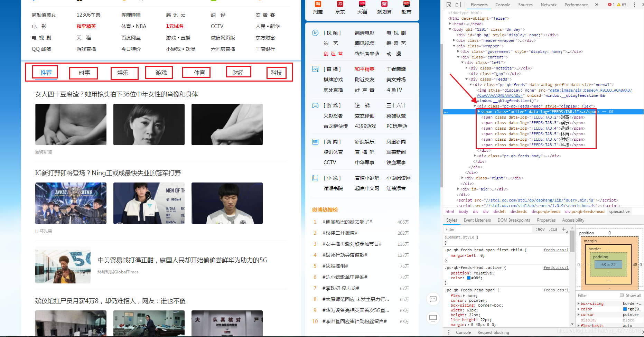Screen dimensions: 644x337
Task: Open the jquery.min.js script source link
Action: 539,200
